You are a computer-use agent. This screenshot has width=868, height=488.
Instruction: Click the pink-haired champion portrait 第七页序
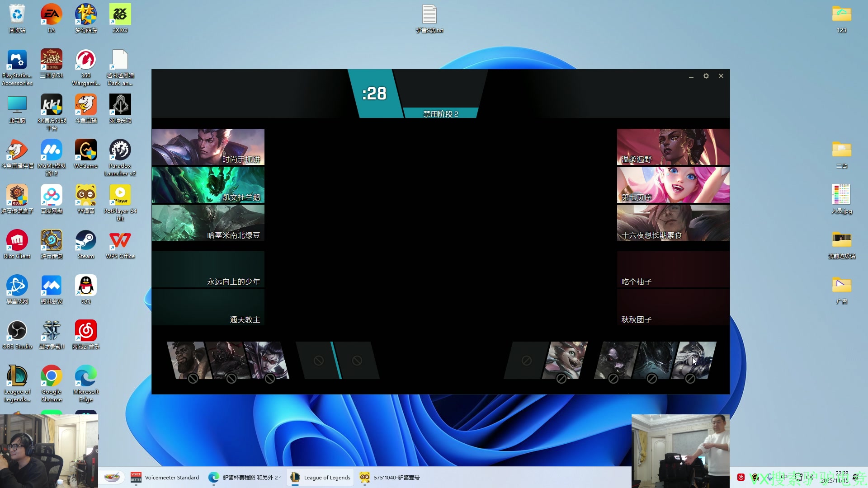(673, 185)
